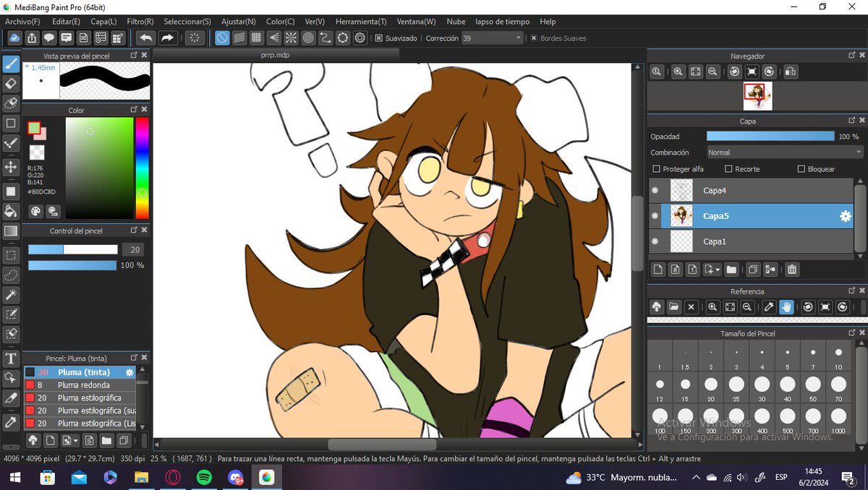Select the Move tool with four arrows
868x490 pixels.
point(11,167)
